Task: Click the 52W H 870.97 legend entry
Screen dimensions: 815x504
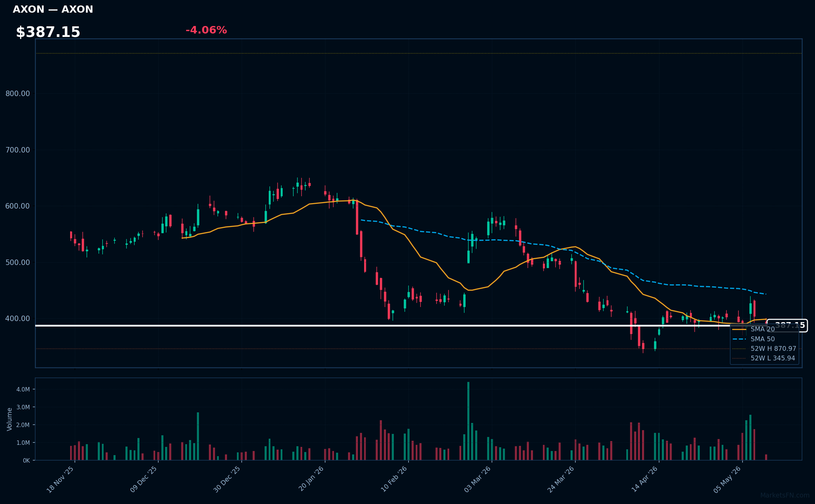Action: point(764,349)
